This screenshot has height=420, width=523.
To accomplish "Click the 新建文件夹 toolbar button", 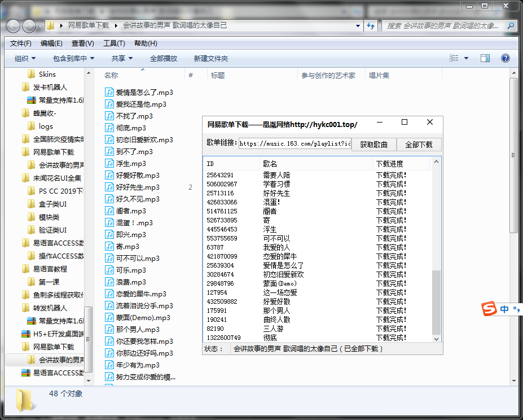I will [211, 58].
